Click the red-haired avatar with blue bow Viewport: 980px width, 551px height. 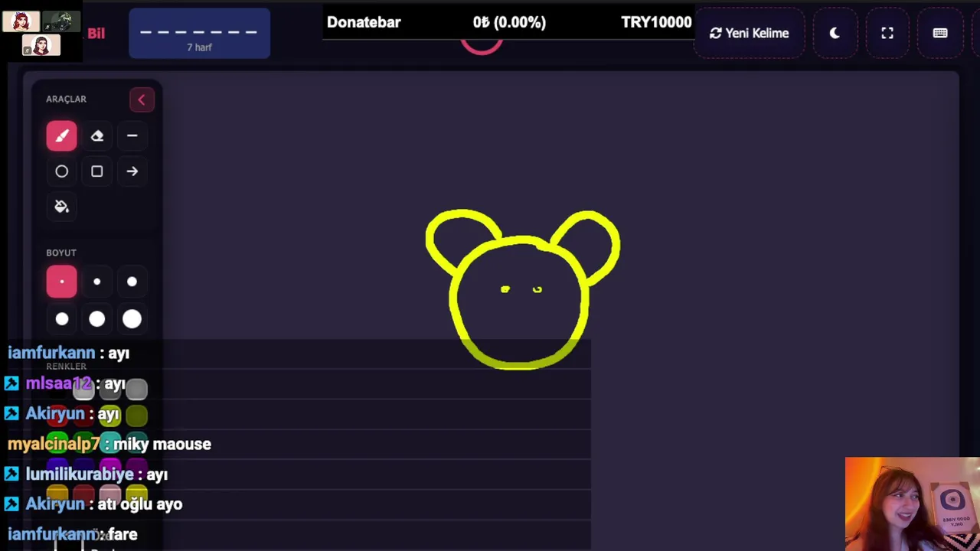(21, 21)
